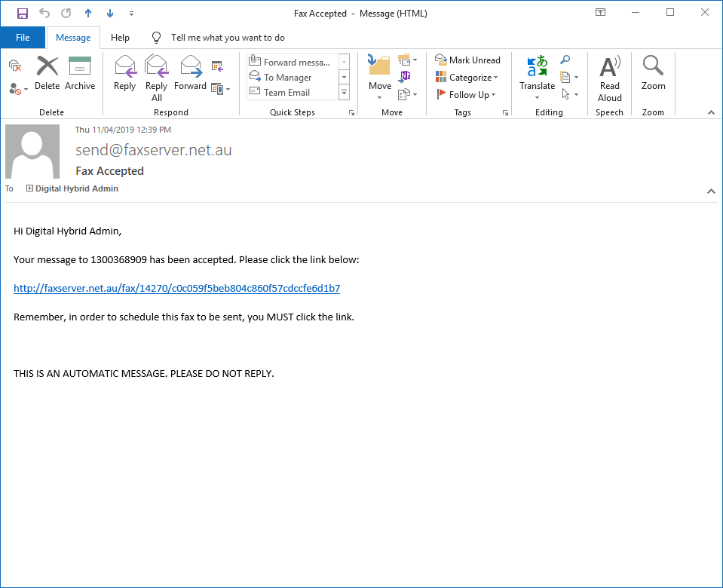723x588 pixels.
Task: Open the Related dropdown
Action: pos(569,77)
